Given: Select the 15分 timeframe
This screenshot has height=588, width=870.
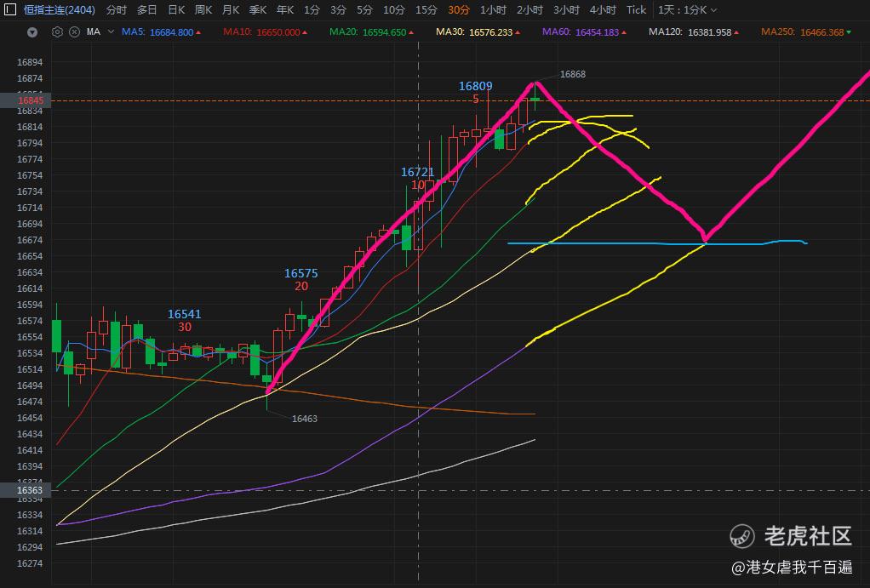Looking at the screenshot, I should [x=426, y=10].
